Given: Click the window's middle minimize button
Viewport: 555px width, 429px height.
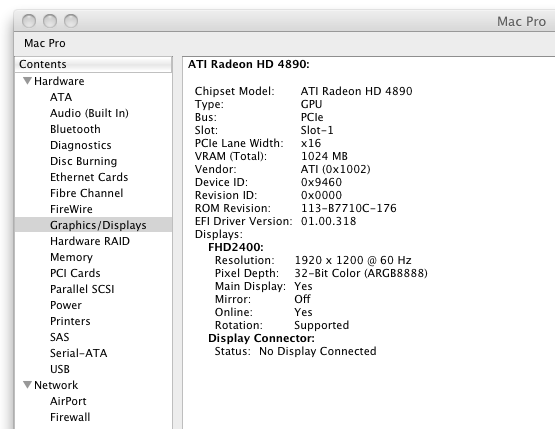Looking at the screenshot, I should click(50, 21).
